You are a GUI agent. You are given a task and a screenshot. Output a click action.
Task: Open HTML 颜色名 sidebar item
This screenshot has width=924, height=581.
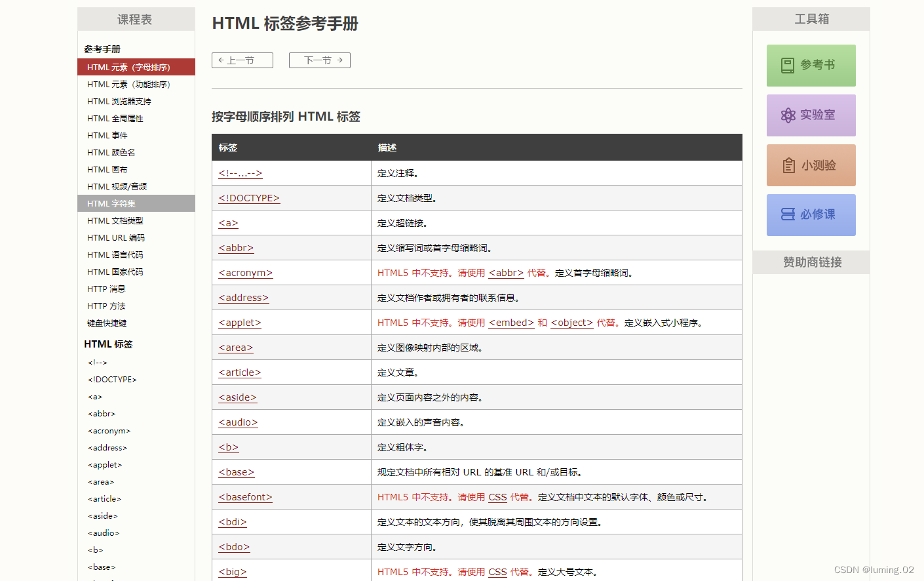click(136, 152)
